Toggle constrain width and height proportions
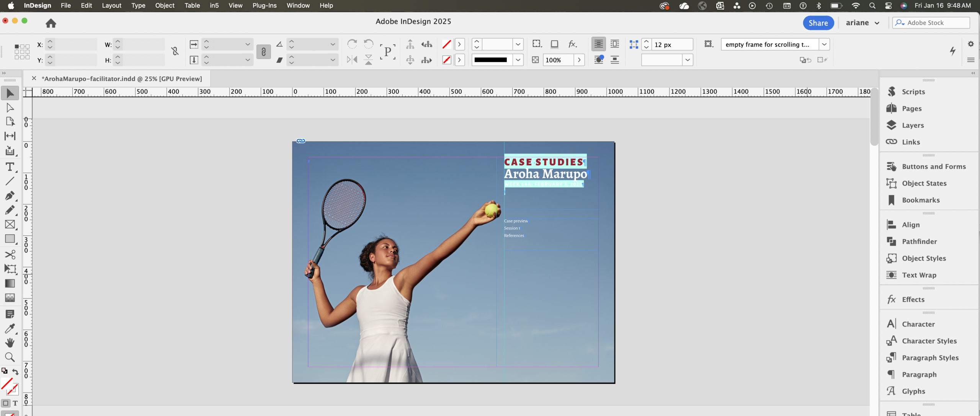 175,52
